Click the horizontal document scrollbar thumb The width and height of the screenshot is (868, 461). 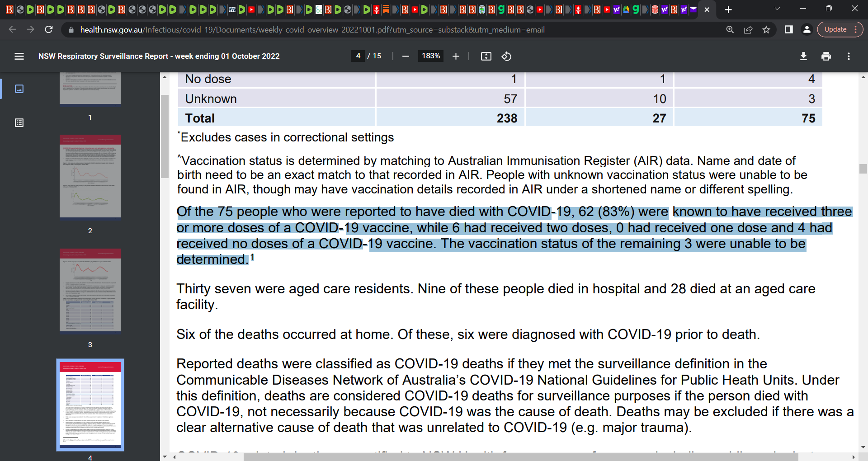[x=521, y=457]
